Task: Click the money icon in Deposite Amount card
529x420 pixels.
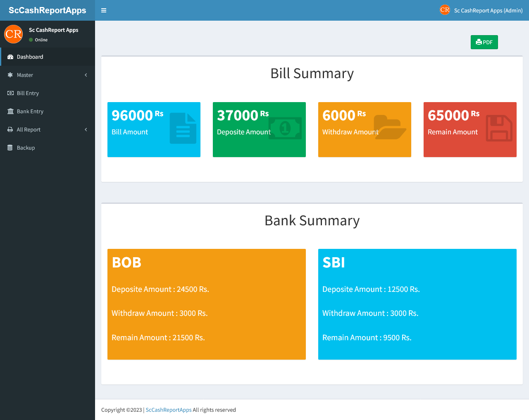Action: 285,128
